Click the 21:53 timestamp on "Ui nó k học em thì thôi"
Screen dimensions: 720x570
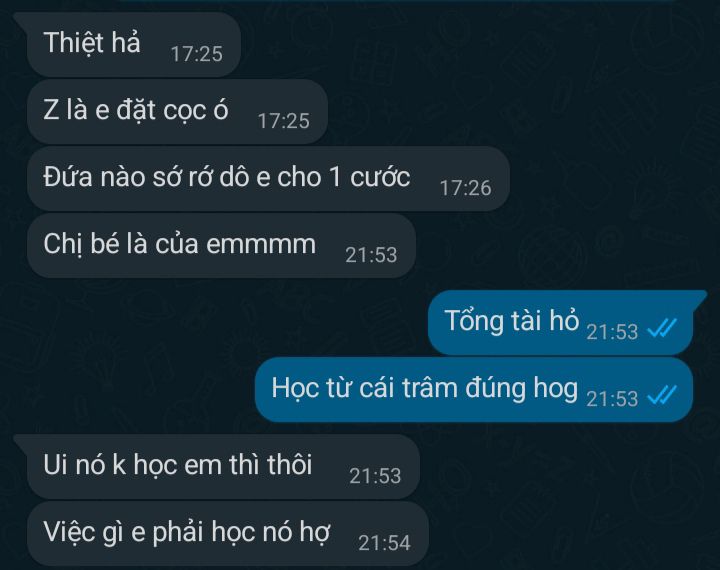point(375,476)
